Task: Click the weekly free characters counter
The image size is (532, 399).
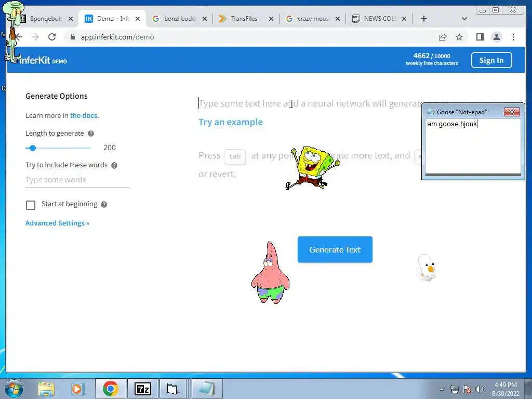Action: tap(432, 59)
